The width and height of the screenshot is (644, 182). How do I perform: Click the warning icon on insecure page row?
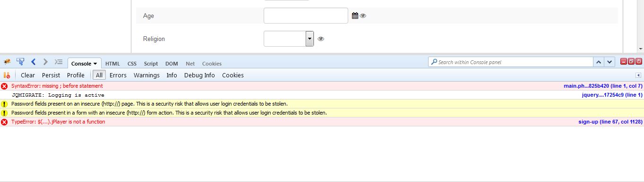click(4, 104)
